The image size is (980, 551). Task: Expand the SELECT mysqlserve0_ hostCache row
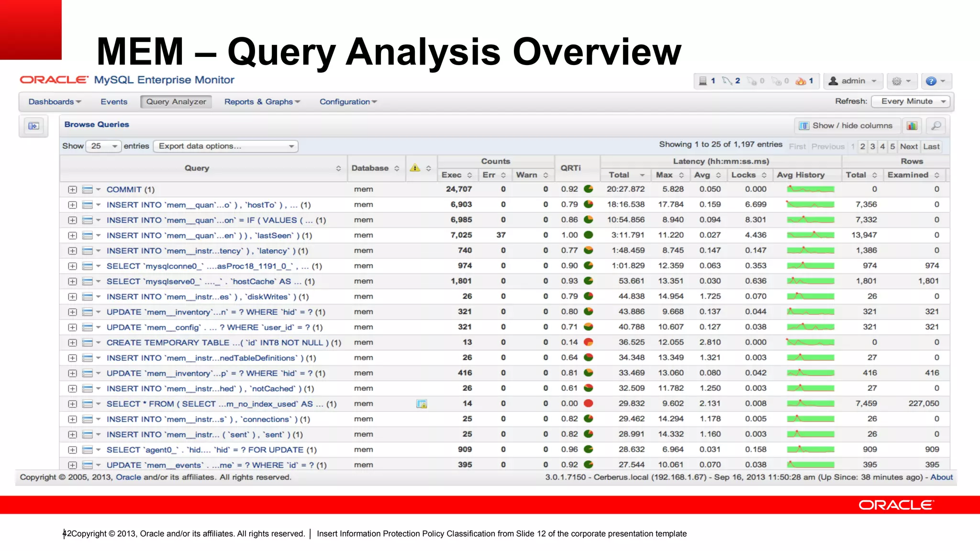72,282
